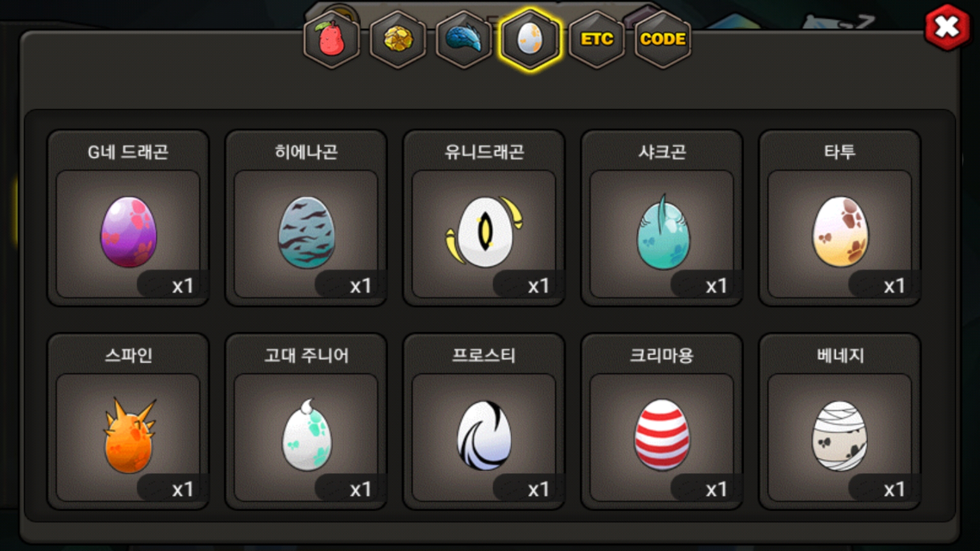The height and width of the screenshot is (551, 980).
Task: Close the inventory with red X
Action: (x=947, y=27)
